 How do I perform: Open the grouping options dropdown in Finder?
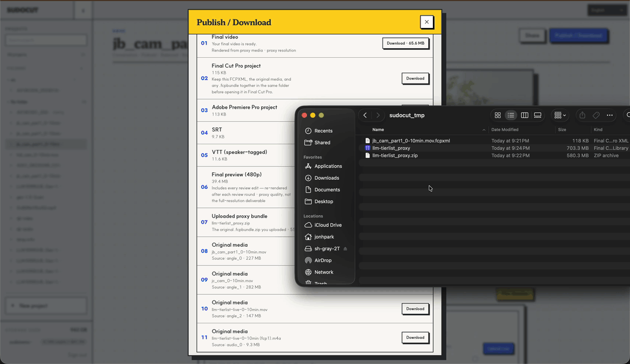tap(560, 115)
